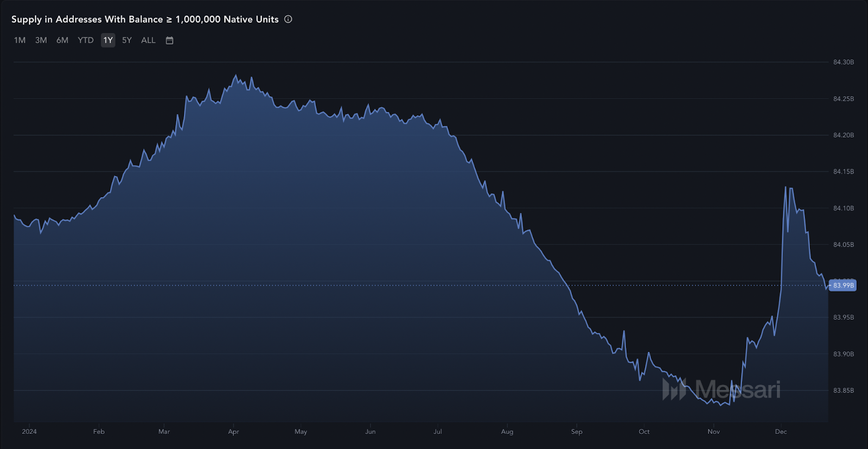Viewport: 868px width, 449px height.
Task: Show ALL historical data
Action: [148, 40]
